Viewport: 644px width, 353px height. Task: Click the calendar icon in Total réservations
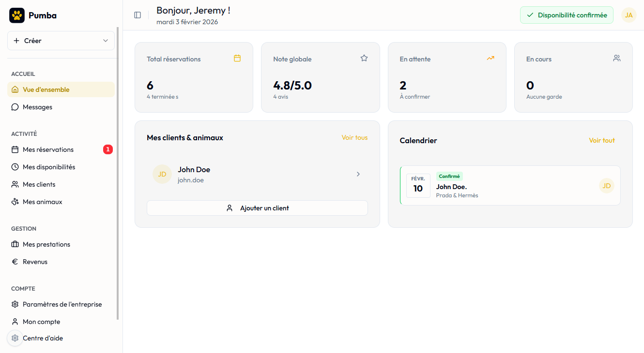click(x=237, y=58)
